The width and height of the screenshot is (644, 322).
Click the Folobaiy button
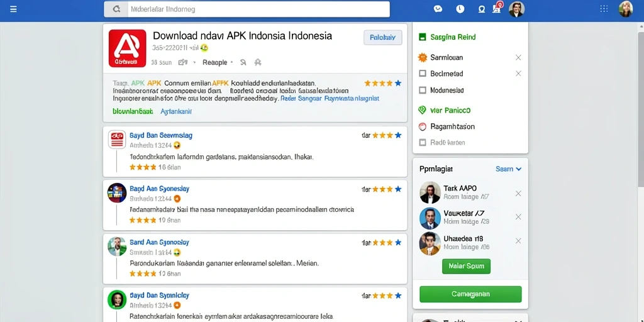383,37
